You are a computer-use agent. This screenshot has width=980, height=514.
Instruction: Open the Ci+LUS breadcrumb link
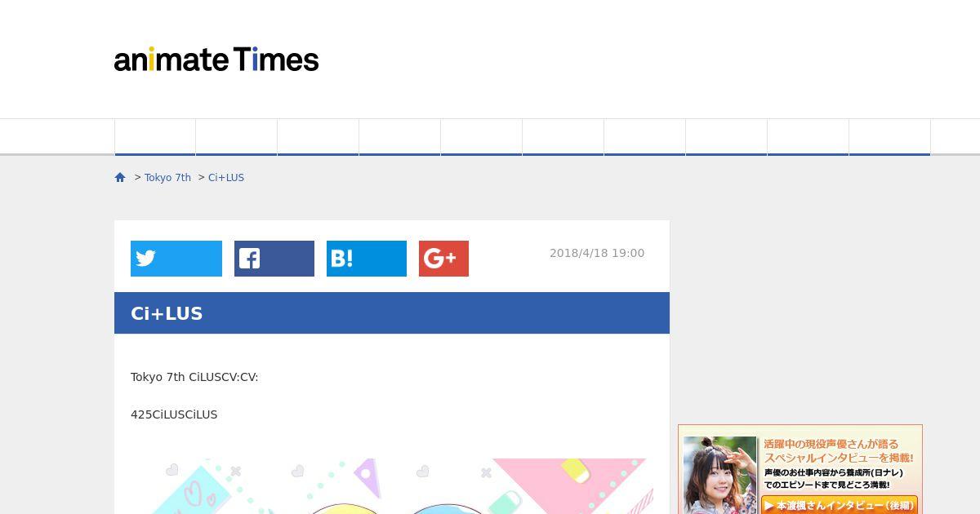coord(226,178)
